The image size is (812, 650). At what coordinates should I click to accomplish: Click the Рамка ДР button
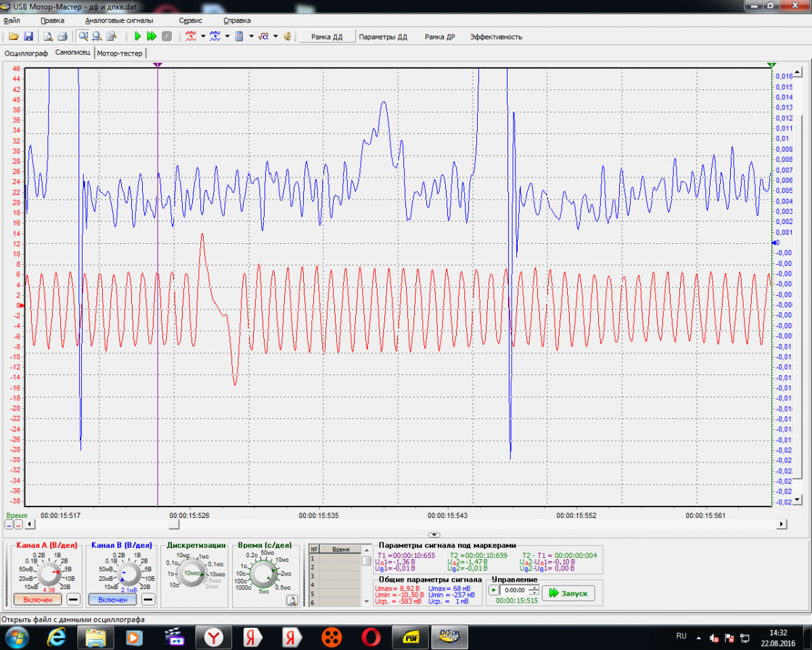click(x=440, y=37)
